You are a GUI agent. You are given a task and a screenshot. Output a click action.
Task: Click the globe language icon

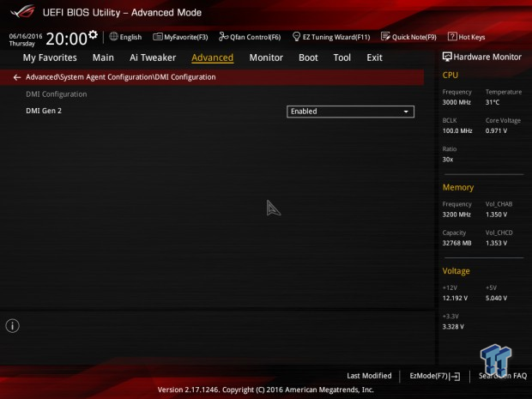[113, 36]
